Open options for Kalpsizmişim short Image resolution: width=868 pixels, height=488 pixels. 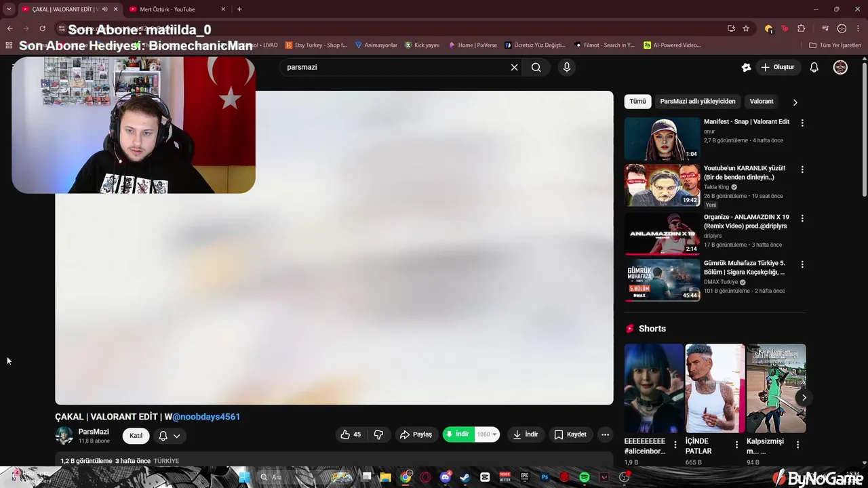tap(797, 445)
